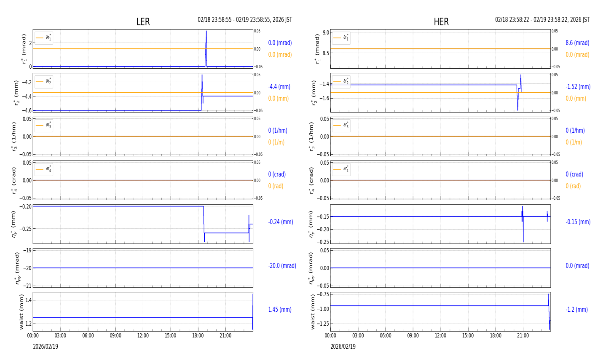
Task: Click "0 (crad)" beside the LER r4* plot
Action: pos(277,174)
